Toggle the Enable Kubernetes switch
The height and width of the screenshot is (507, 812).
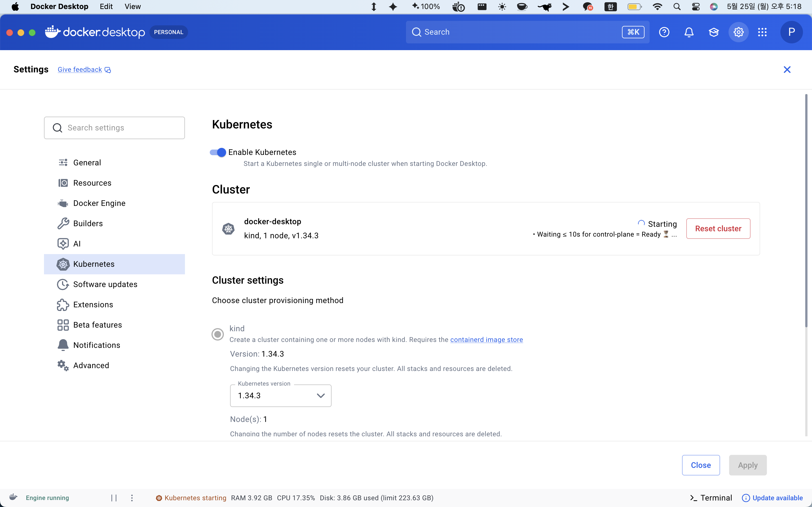[x=218, y=152]
